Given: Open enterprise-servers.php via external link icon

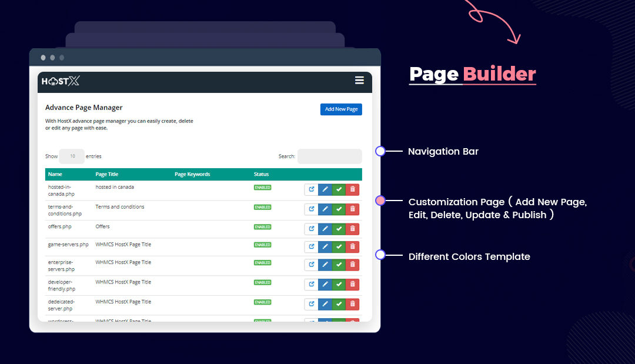Looking at the screenshot, I should coord(311,265).
